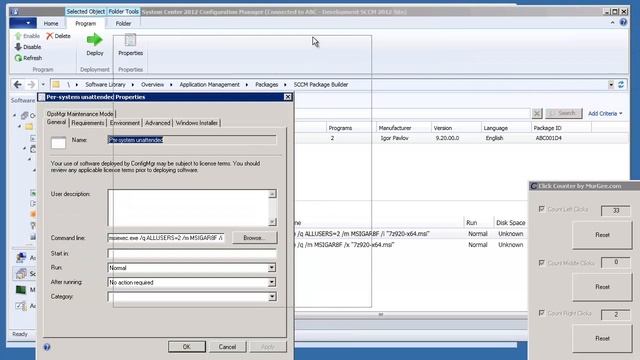640x360 pixels.
Task: Open Properties from the ribbon
Action: pos(130,44)
